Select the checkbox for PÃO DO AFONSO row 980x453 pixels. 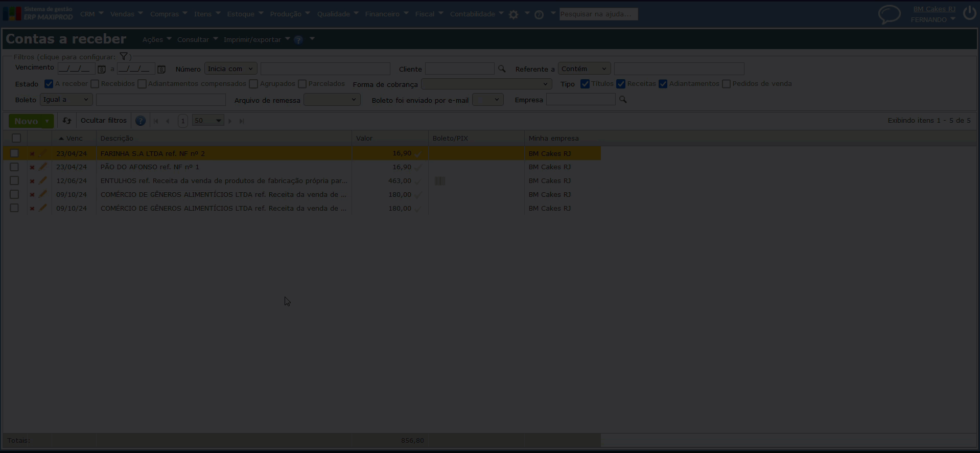(14, 167)
